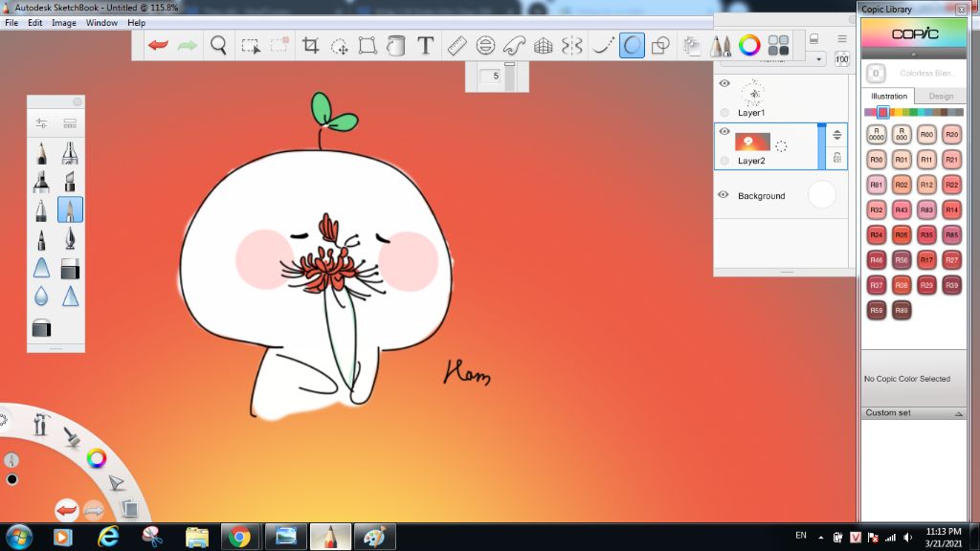Switch to the Illustration tab
Viewport: 980px width, 551px height.
(888, 97)
